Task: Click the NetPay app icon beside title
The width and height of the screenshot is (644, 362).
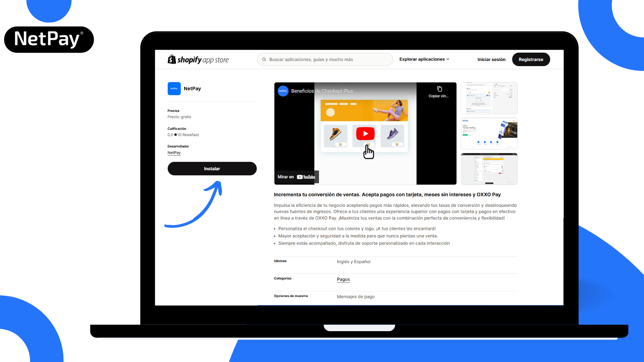Action: 174,88
